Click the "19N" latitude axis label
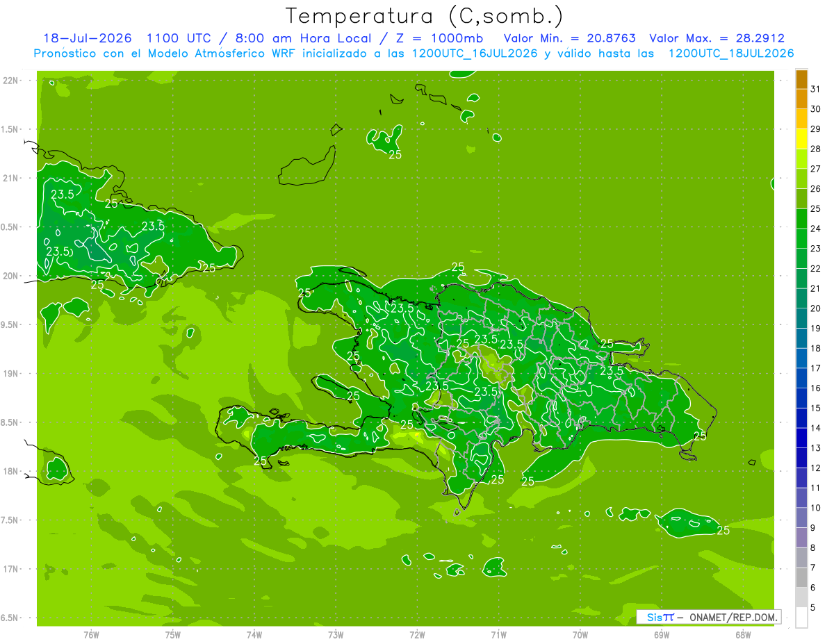 click(12, 374)
